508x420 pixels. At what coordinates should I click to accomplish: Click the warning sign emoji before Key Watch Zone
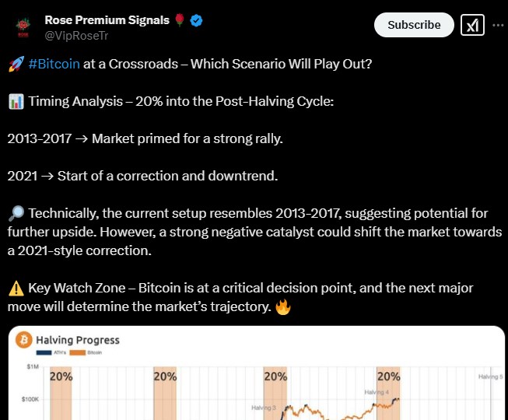[x=16, y=289]
